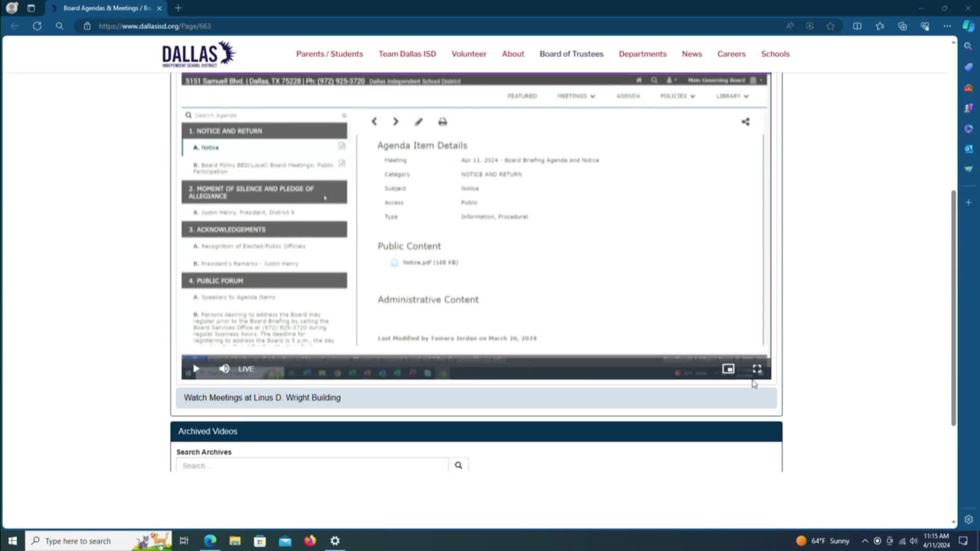Click in the Search Archives input field
Image resolution: width=980 pixels, height=551 pixels.
[312, 465]
